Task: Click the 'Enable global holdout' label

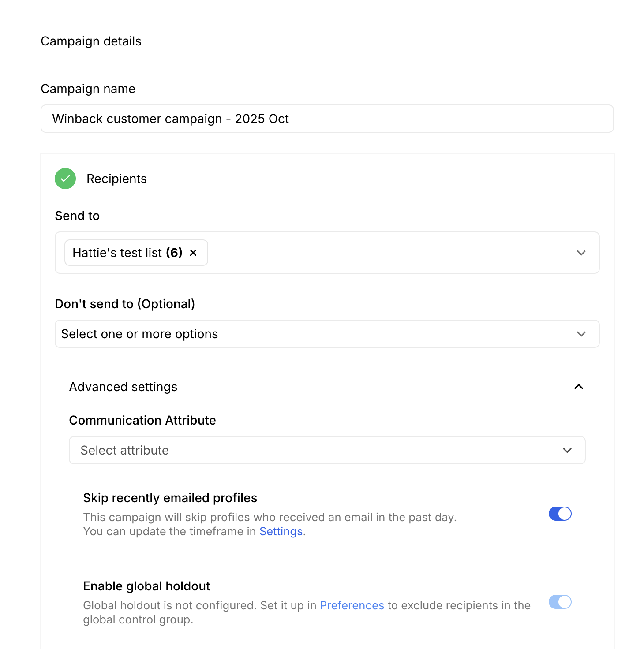Action: click(x=146, y=586)
